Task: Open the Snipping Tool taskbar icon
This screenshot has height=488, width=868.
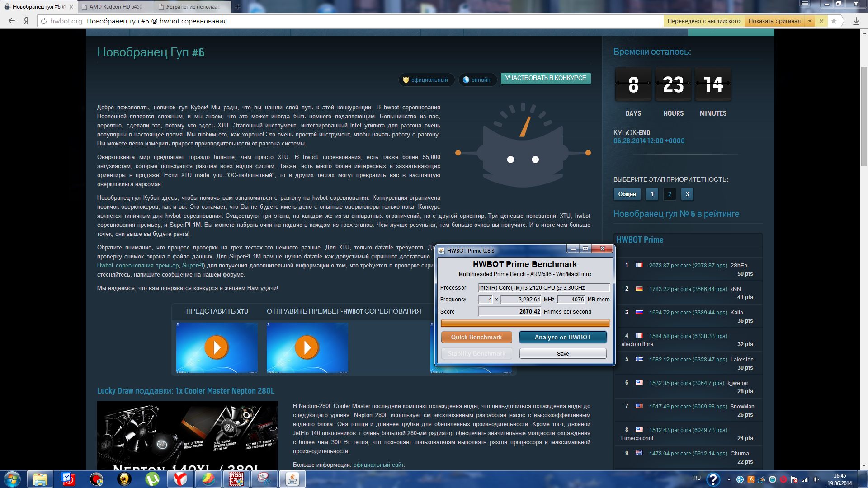Action: [x=264, y=479]
